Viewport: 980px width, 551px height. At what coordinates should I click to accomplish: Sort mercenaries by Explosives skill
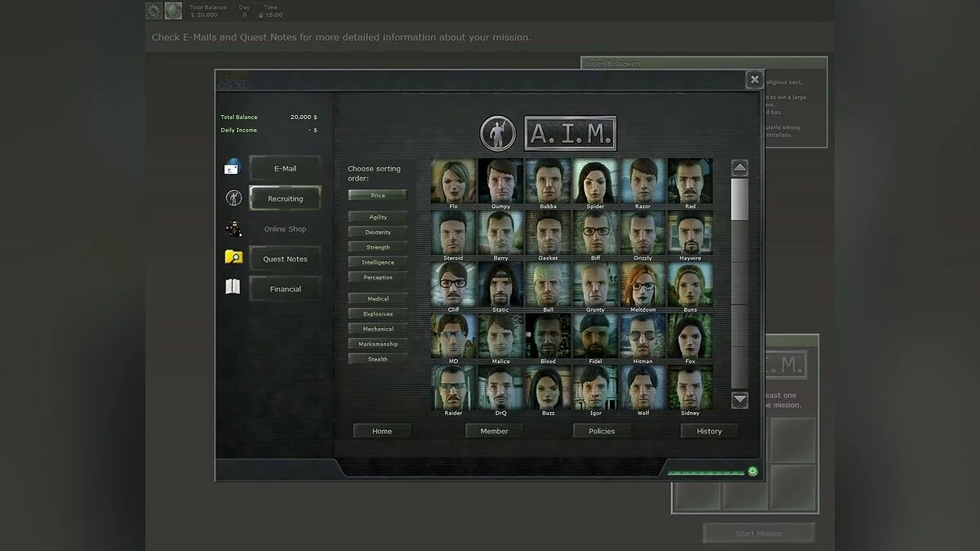[x=377, y=314]
